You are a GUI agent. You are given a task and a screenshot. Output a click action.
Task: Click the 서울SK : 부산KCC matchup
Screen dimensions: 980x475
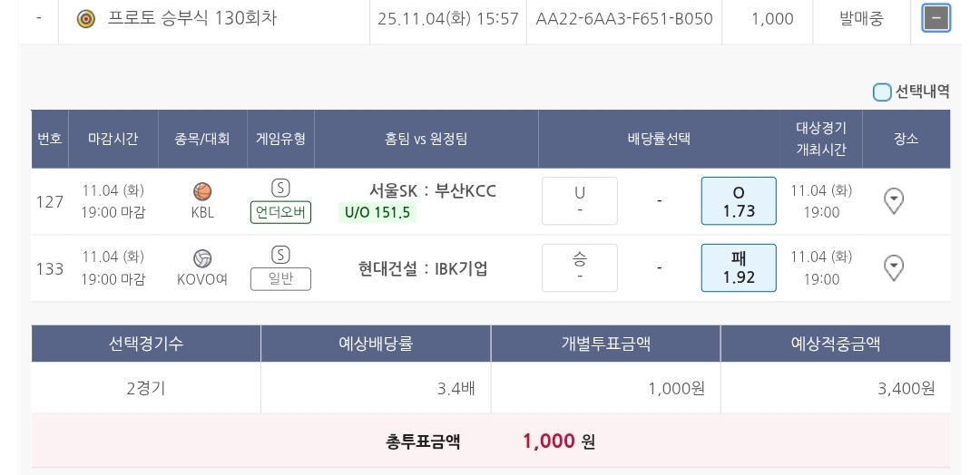click(432, 191)
